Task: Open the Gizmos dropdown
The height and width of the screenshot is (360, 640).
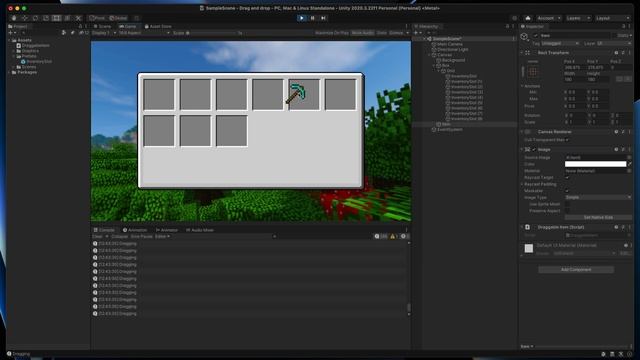Action: 399,33
